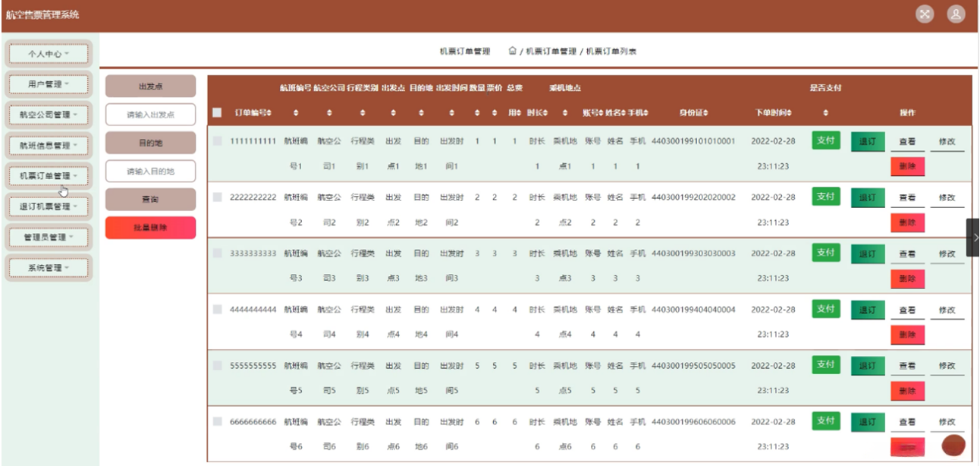
Task: Expand the 航班信息管理 sidebar menu
Action: pos(49,145)
